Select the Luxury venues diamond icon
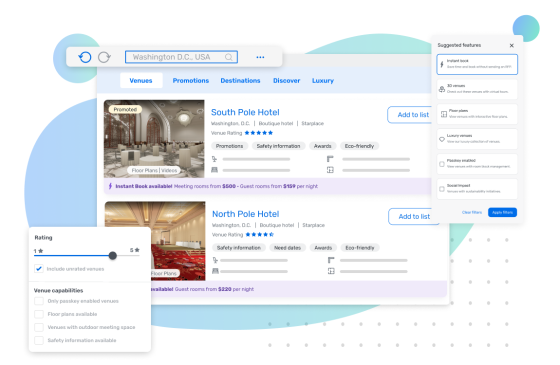The width and height of the screenshot is (560, 365). (442, 139)
